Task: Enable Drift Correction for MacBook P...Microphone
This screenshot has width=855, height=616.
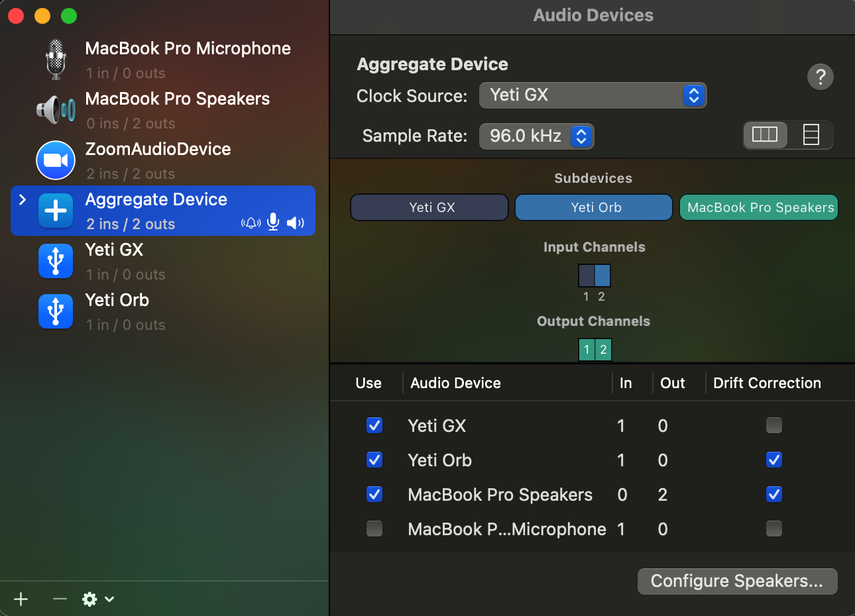Action: click(x=774, y=529)
